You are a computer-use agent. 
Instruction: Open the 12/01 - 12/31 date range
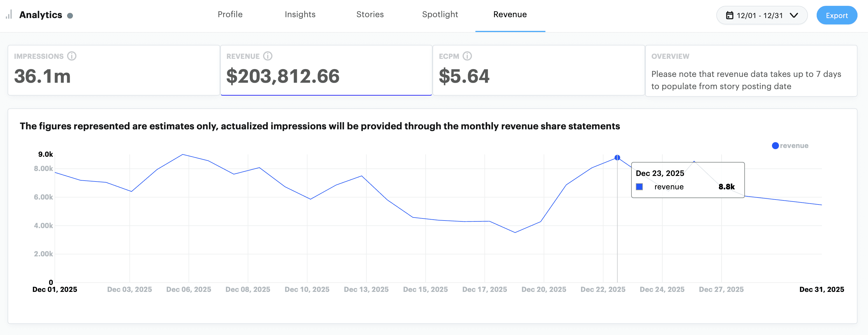(x=759, y=15)
